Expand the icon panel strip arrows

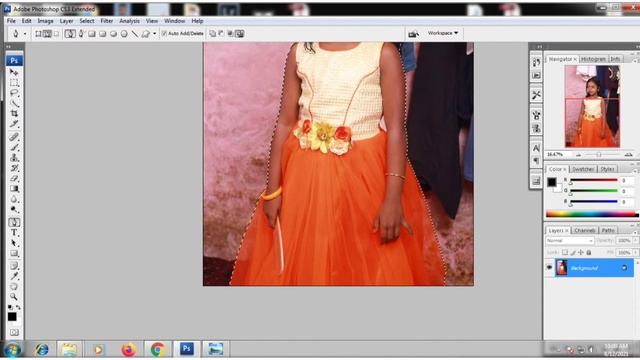[540, 47]
